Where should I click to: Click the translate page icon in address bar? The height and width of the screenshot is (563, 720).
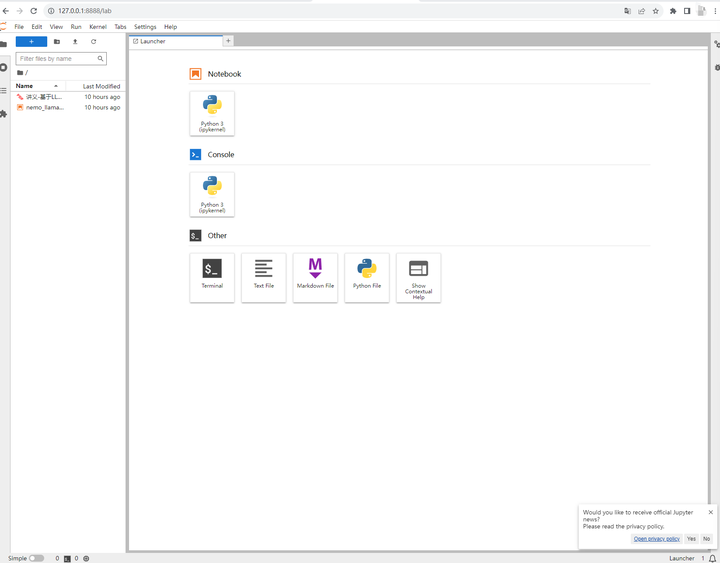(627, 11)
